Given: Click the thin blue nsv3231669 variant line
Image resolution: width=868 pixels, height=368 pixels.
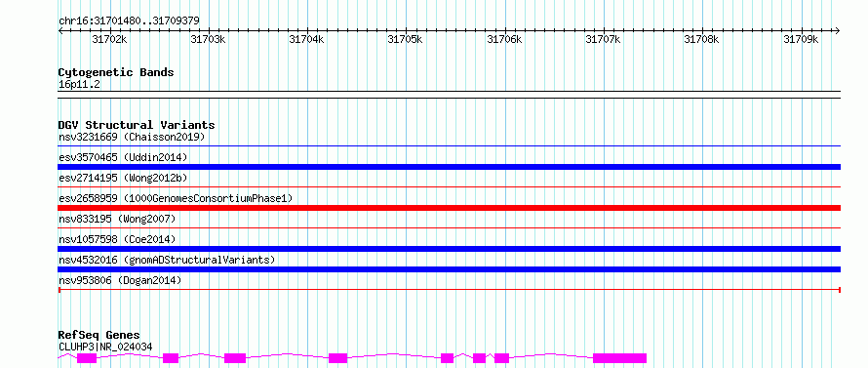Looking at the screenshot, I should (x=450, y=146).
